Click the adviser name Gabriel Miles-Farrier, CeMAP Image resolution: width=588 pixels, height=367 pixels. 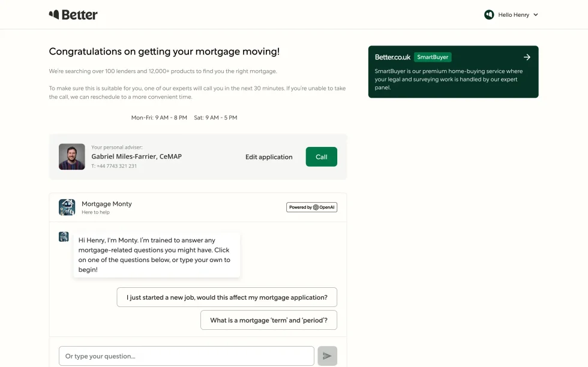137,157
